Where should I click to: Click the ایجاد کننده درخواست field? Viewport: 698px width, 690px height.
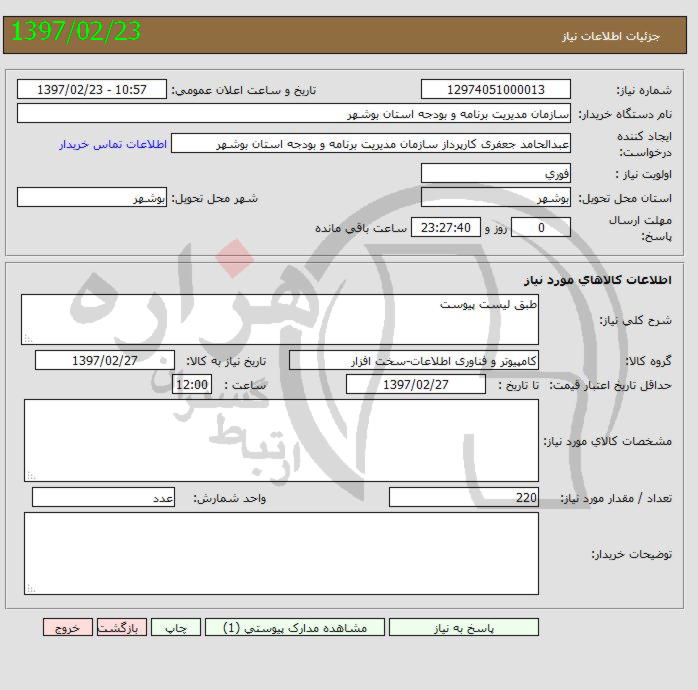(x=371, y=143)
